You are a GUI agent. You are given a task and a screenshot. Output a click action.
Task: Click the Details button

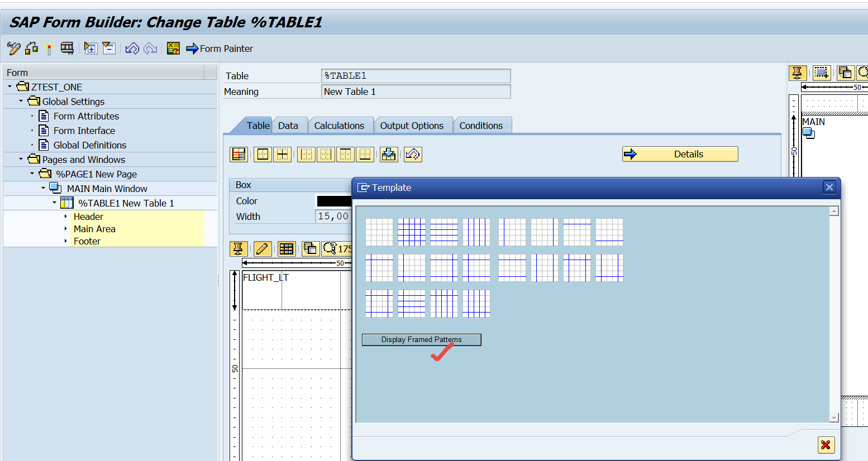679,154
